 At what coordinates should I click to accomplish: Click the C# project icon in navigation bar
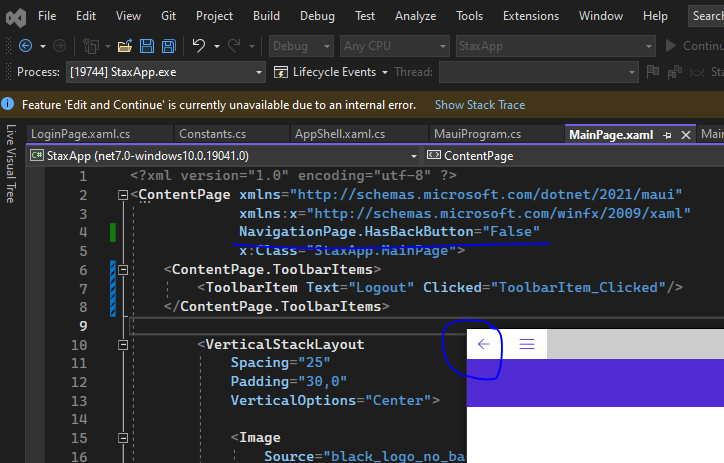(x=37, y=155)
